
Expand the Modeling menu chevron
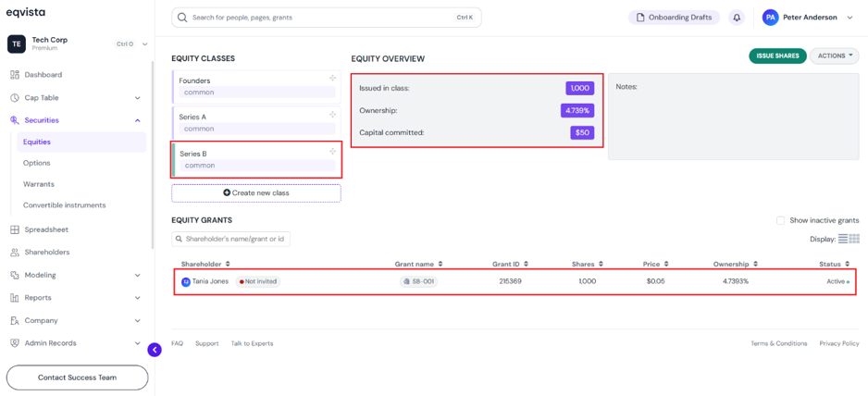click(138, 276)
